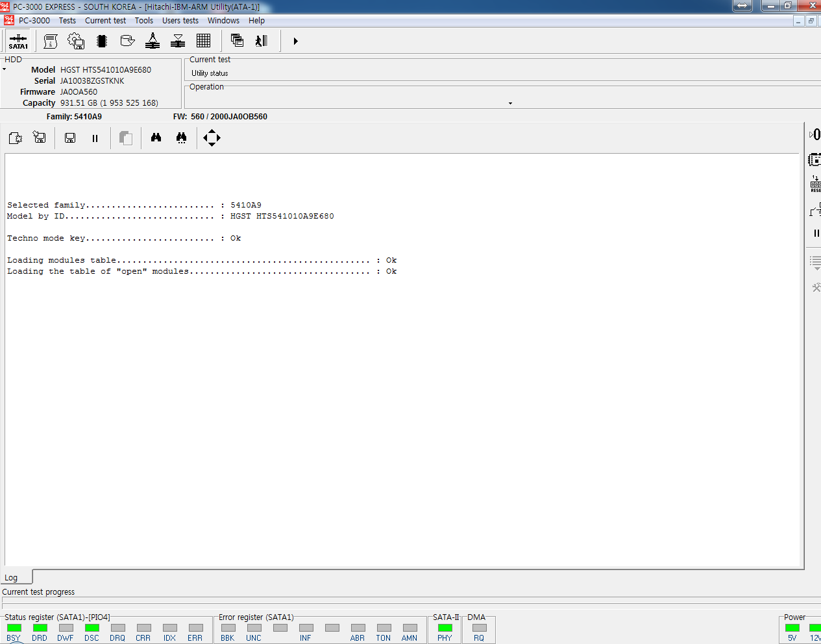Image resolution: width=821 pixels, height=644 pixels.
Task: Click the PHY SATA-II indicator
Action: [445, 628]
